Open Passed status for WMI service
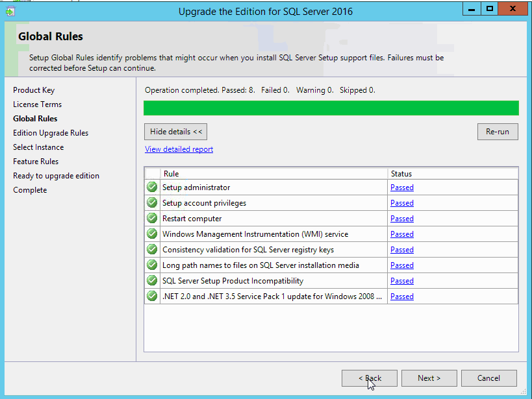This screenshot has height=399, width=532. pos(401,234)
